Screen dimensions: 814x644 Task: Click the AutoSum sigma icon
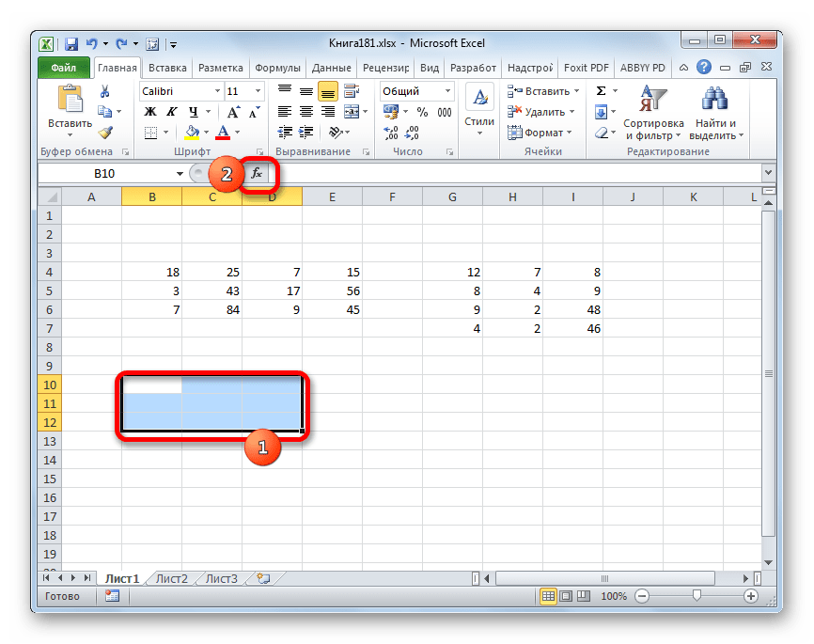pyautogui.click(x=602, y=91)
